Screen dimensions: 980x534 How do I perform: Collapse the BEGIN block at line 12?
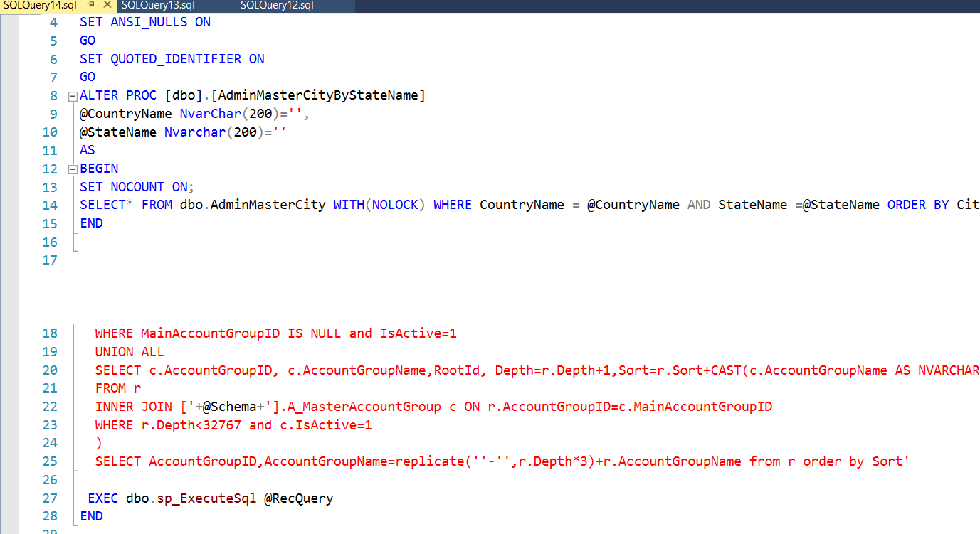click(73, 169)
